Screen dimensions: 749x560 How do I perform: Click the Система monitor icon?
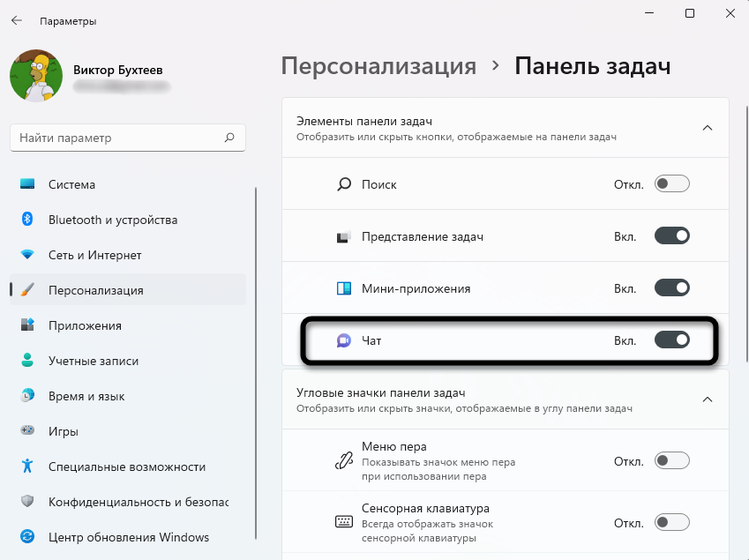[27, 183]
